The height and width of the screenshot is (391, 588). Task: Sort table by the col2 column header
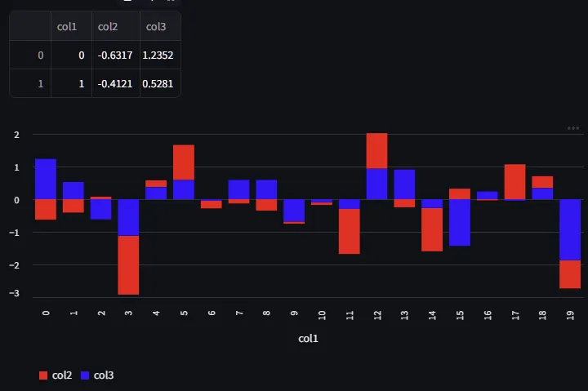pyautogui.click(x=116, y=26)
